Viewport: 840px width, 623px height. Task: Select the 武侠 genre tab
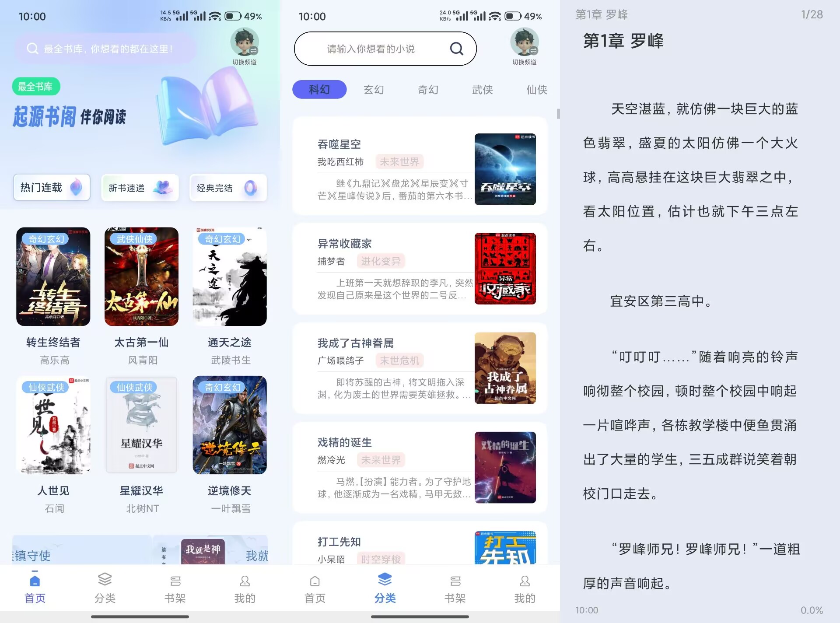[x=483, y=90]
